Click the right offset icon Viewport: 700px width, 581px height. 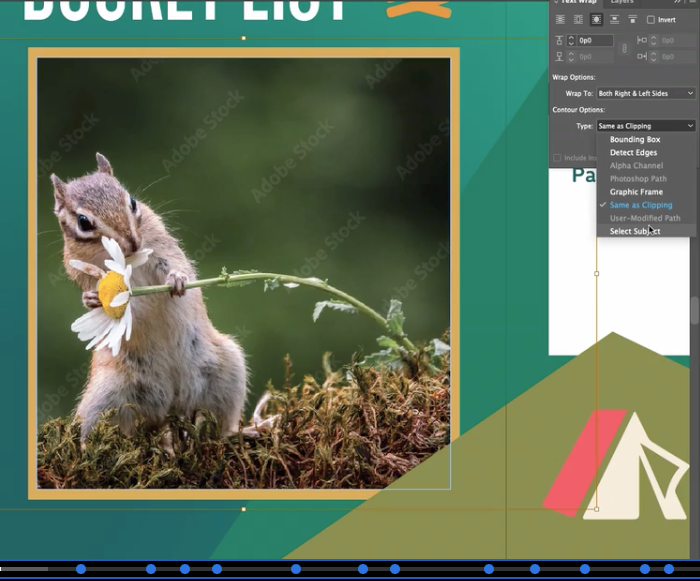(642, 57)
